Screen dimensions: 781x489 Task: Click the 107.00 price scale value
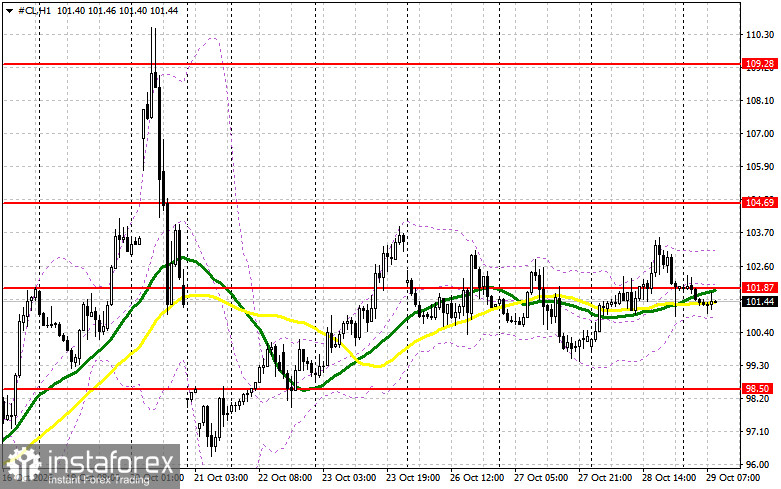pos(760,133)
